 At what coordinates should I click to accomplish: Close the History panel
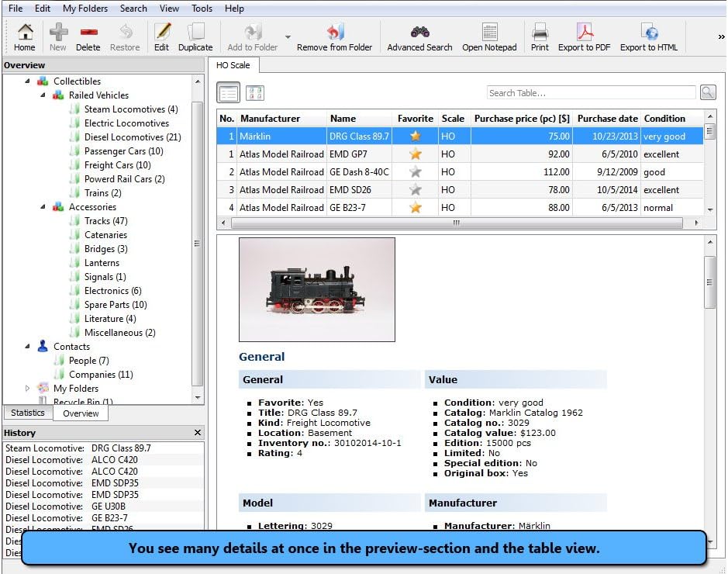[198, 433]
